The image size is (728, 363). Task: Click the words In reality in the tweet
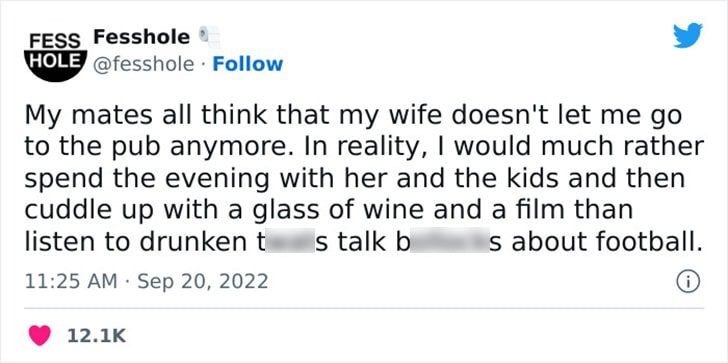(376, 149)
